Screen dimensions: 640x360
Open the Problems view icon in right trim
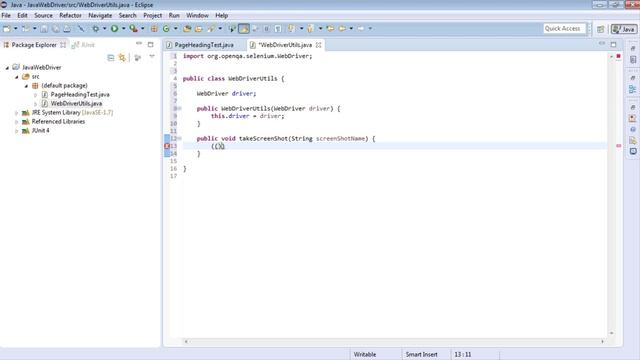(633, 118)
